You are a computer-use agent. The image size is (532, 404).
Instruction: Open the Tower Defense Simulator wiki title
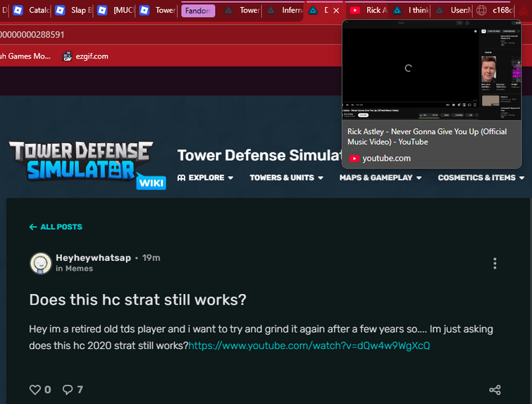pos(259,155)
